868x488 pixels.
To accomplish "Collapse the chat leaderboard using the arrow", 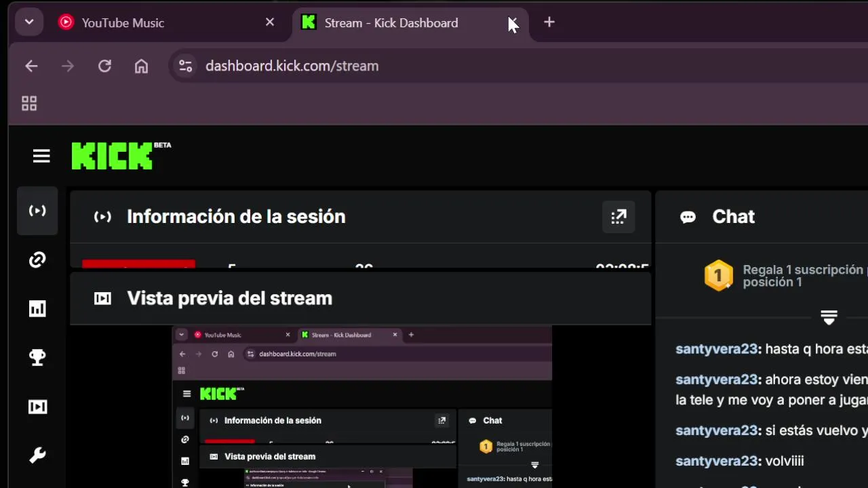I will pyautogui.click(x=829, y=317).
